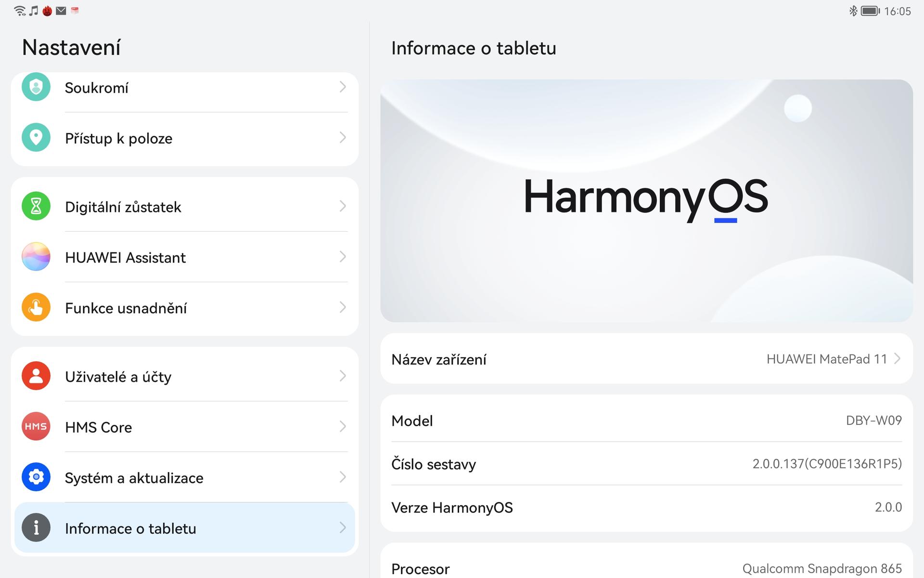
Task: Tap the Funkce usnadnění hand icon
Action: [x=36, y=307]
